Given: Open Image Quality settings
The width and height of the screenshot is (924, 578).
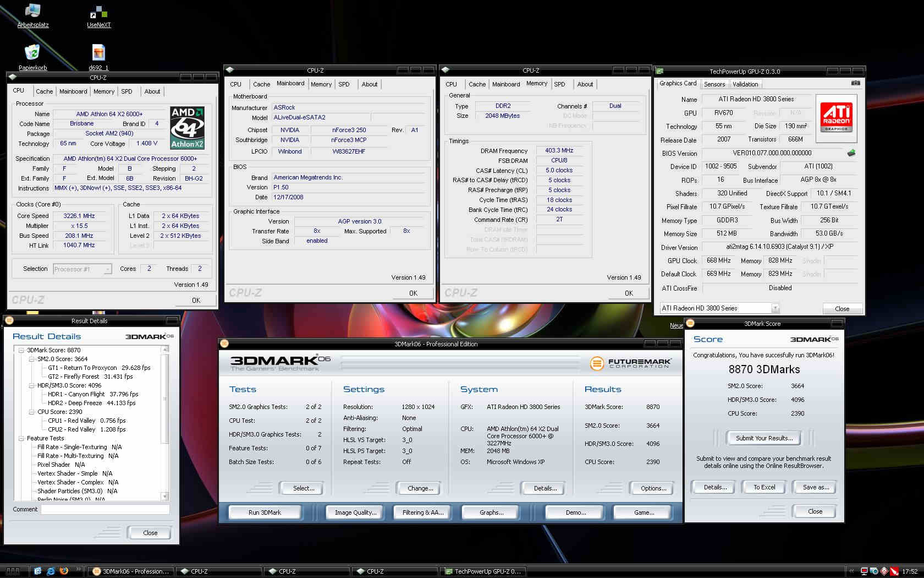Looking at the screenshot, I should (x=356, y=512).
